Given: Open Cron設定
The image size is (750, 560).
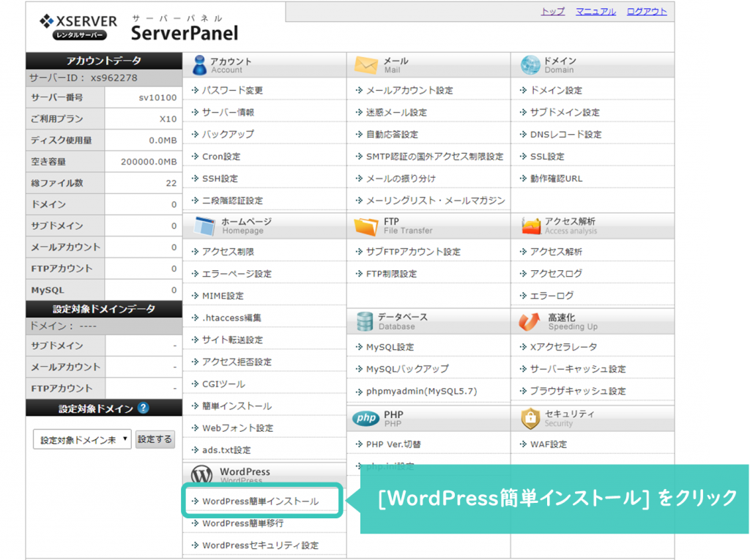Looking at the screenshot, I should [221, 157].
